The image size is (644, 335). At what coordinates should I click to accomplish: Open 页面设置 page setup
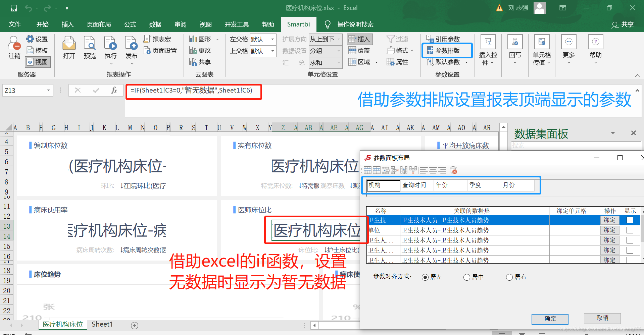pos(160,50)
